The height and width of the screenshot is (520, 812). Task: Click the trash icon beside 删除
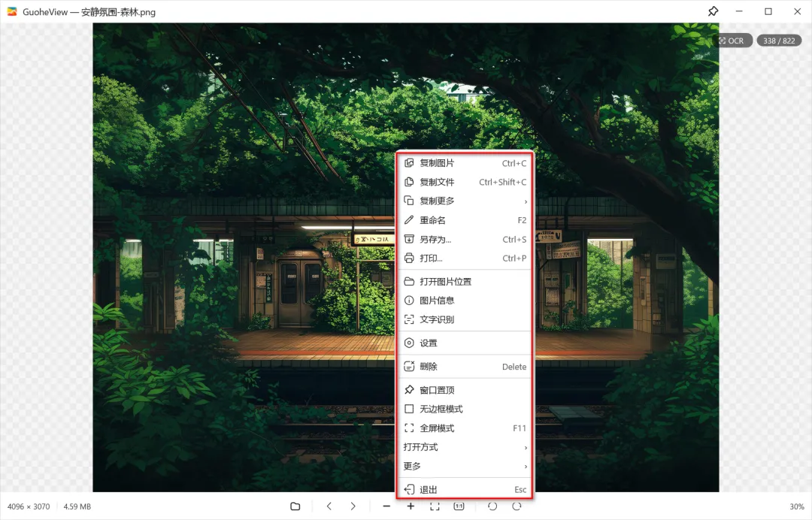409,366
